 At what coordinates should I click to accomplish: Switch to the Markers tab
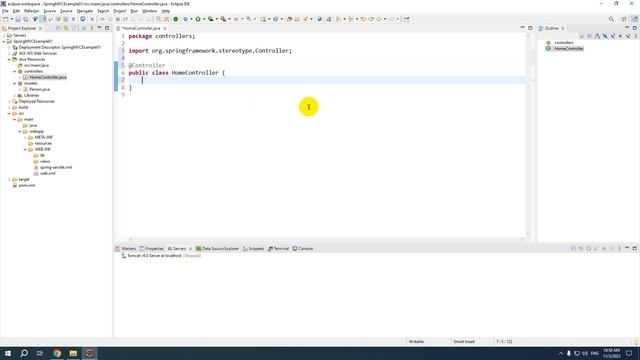126,249
